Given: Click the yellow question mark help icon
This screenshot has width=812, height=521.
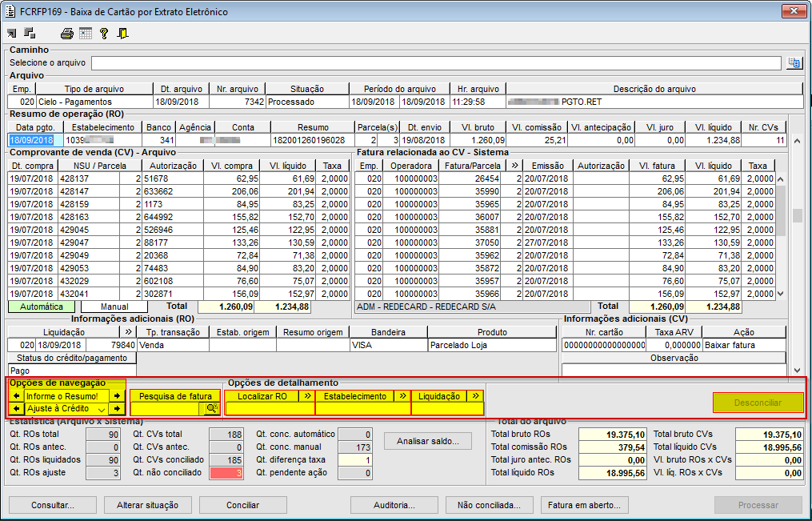Looking at the screenshot, I should pyautogui.click(x=104, y=34).
